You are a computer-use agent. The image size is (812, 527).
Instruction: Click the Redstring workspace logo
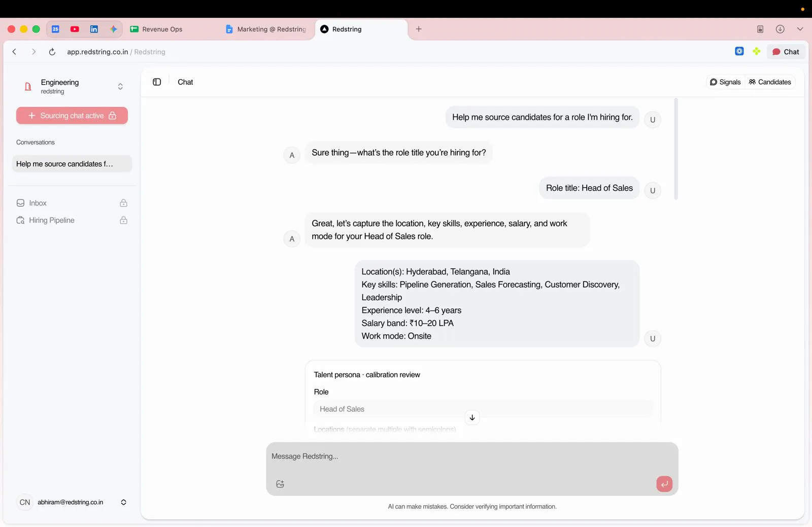[28, 87]
